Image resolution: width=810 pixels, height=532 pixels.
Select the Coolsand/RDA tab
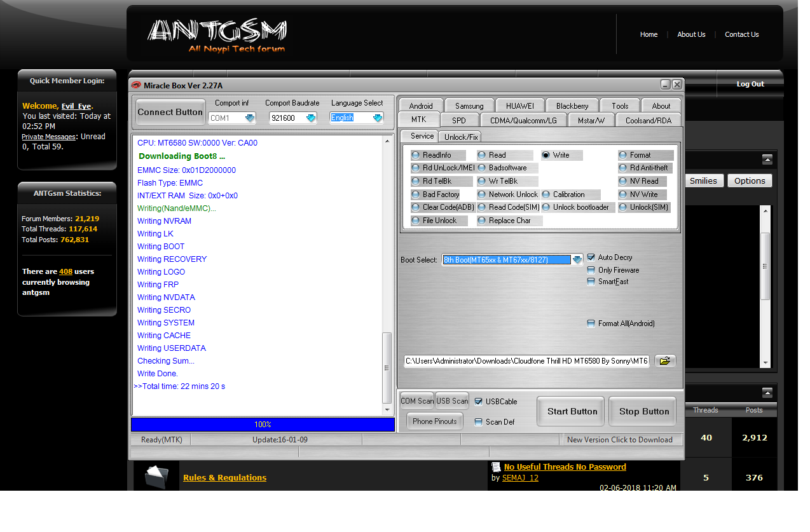(x=648, y=119)
